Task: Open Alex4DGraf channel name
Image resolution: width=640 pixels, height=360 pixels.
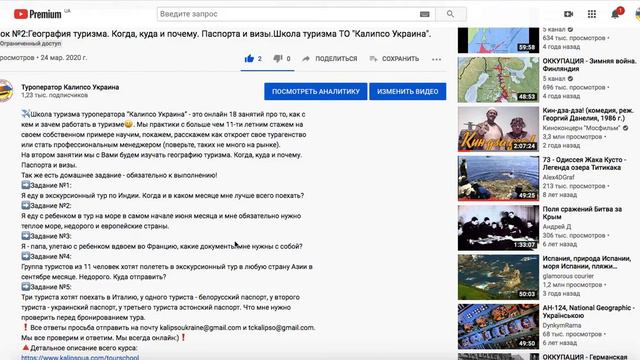Action: tap(558, 177)
